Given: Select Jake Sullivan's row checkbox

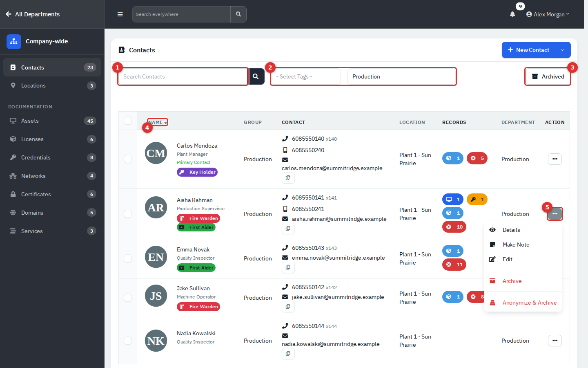Looking at the screenshot, I should (128, 298).
